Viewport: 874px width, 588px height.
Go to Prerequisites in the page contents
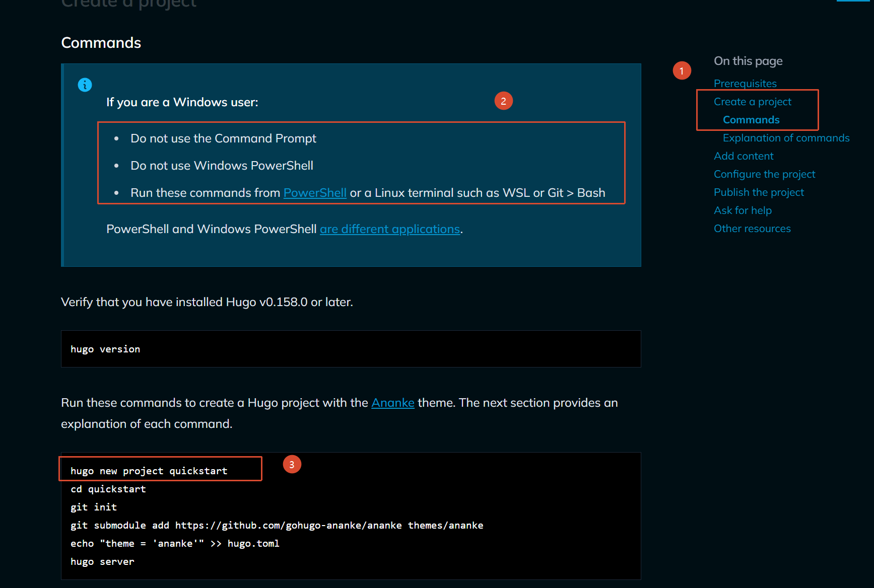click(x=745, y=84)
